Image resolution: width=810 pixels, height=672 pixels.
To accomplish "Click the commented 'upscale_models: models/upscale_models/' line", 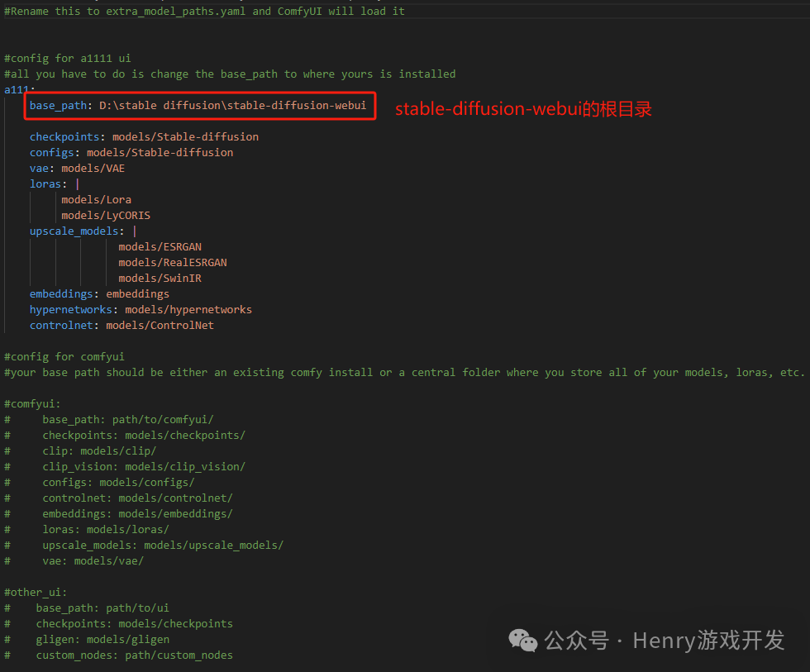I will click(x=163, y=545).
